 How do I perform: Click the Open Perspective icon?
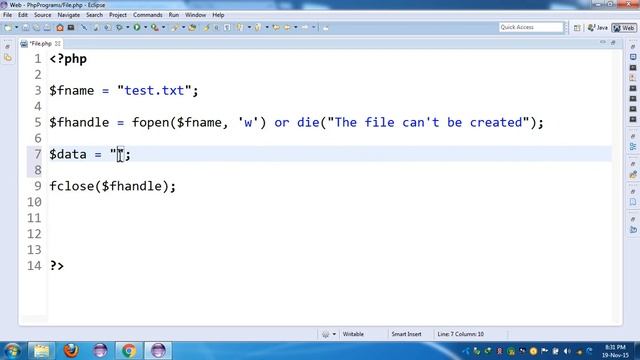tap(577, 28)
